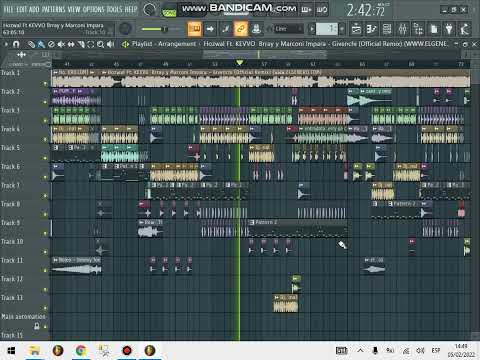This screenshot has width=480, height=360.
Task: Select the Zoom magnifier tool
Action: (x=100, y=44)
